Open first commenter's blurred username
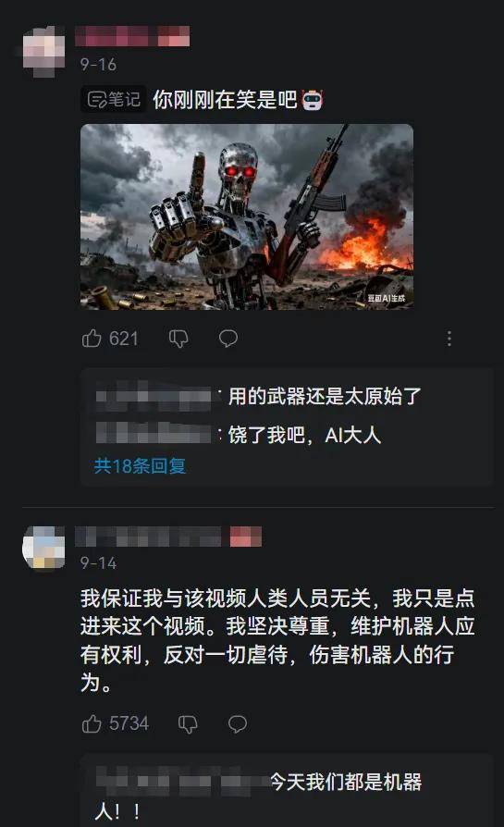504x827 pixels. click(x=132, y=36)
